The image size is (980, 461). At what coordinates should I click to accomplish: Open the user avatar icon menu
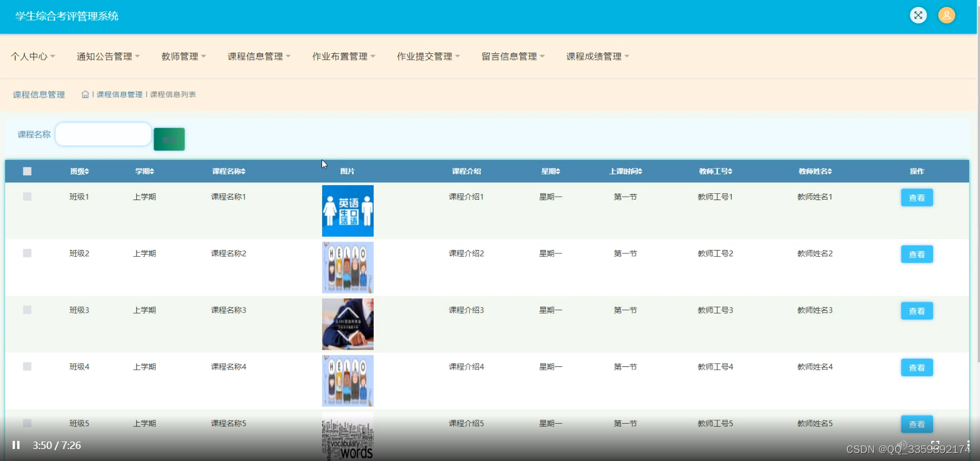947,15
